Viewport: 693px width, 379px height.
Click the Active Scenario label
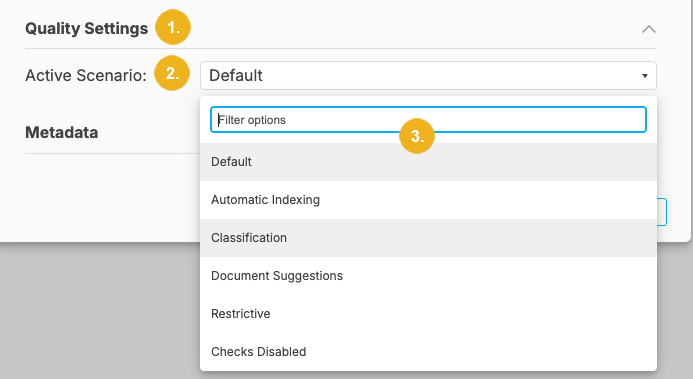(86, 76)
